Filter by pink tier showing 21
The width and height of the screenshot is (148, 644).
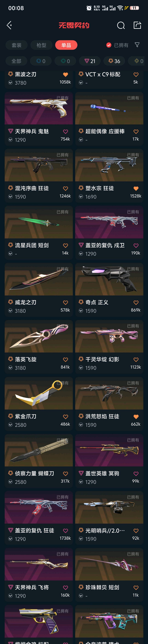pyautogui.click(x=90, y=61)
